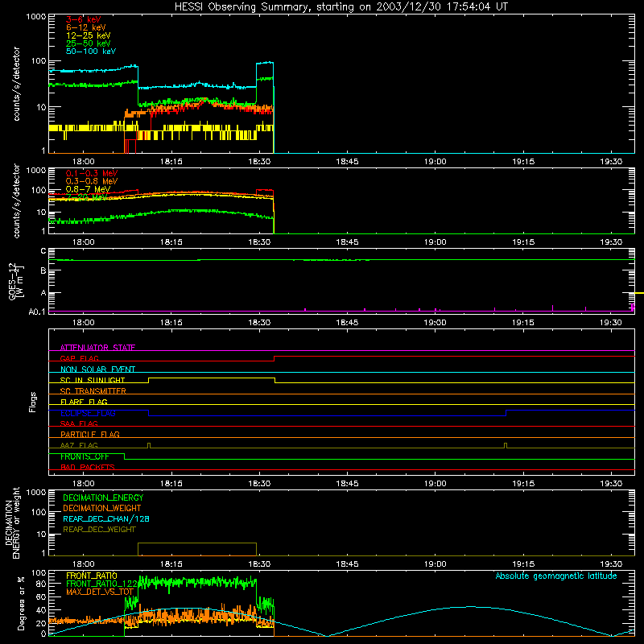Select the red 3-6 keV legend label
The image size is (644, 644).
pos(83,19)
